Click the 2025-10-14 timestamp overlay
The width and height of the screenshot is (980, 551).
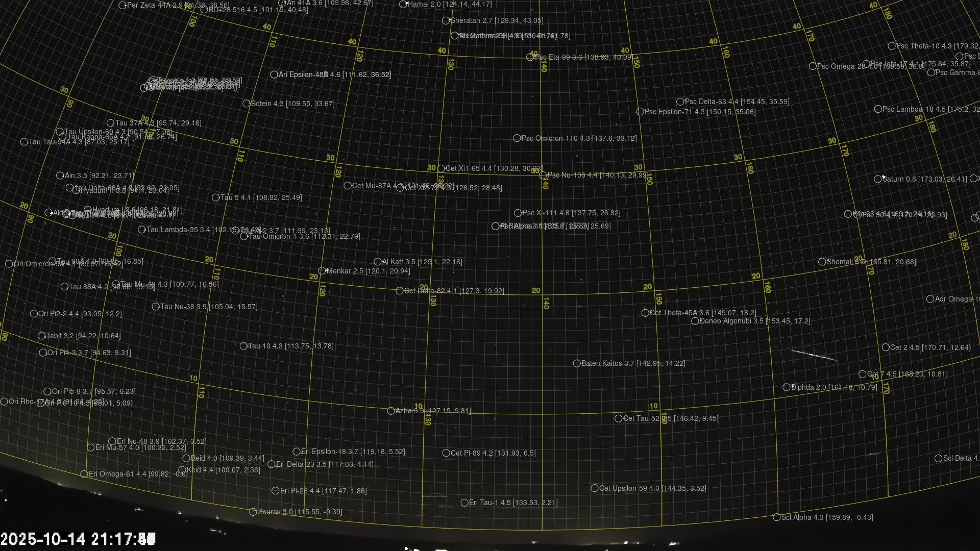78,539
